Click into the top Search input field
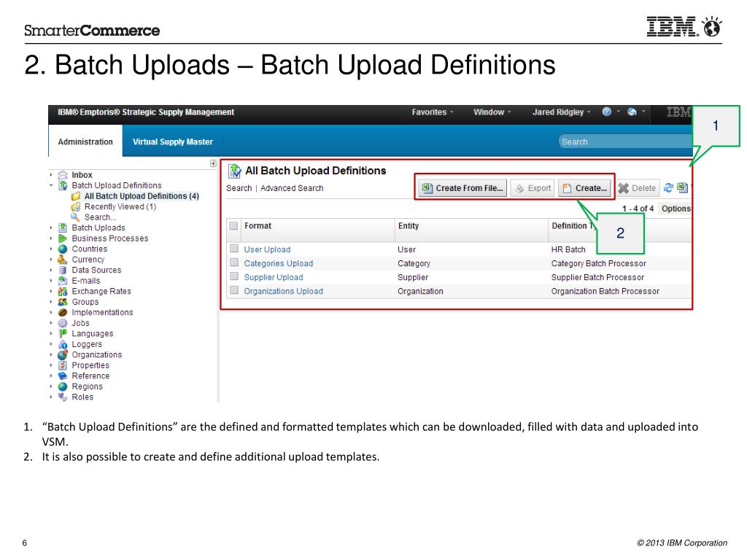The width and height of the screenshot is (747, 560). point(625,141)
